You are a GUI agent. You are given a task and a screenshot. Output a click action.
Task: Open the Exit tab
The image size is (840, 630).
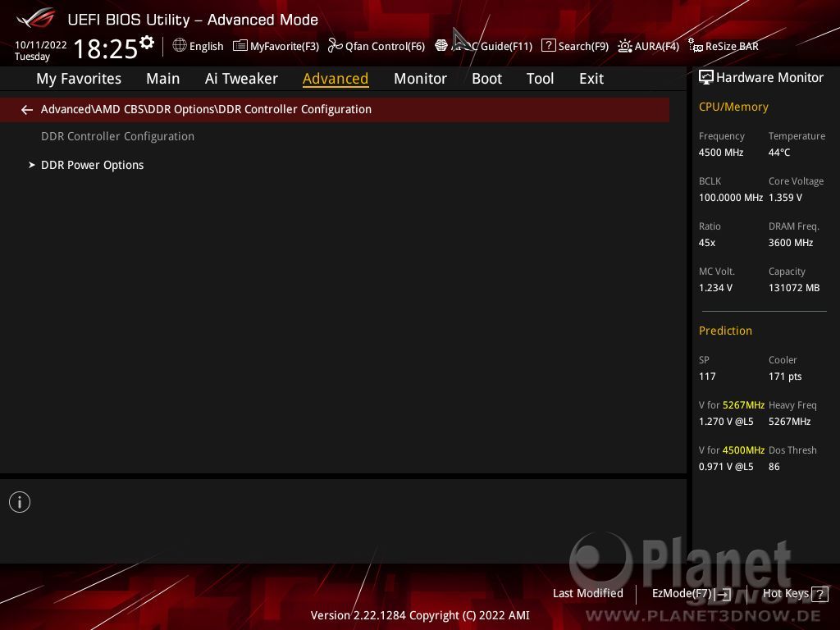coord(591,79)
